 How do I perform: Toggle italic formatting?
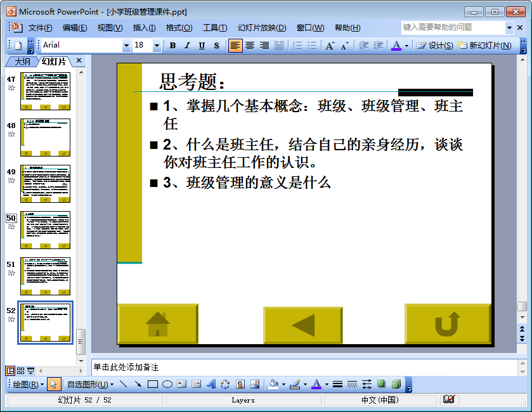coord(187,46)
